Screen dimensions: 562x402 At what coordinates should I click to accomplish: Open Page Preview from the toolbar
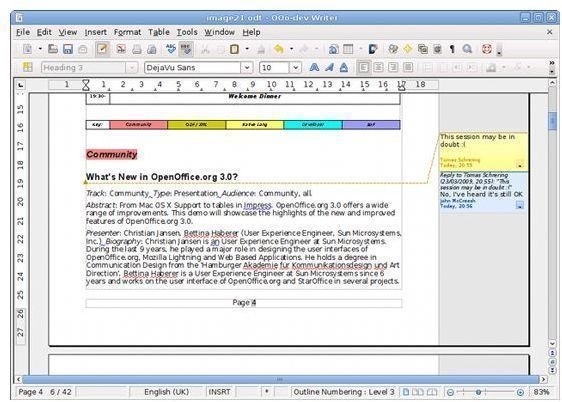click(x=152, y=49)
